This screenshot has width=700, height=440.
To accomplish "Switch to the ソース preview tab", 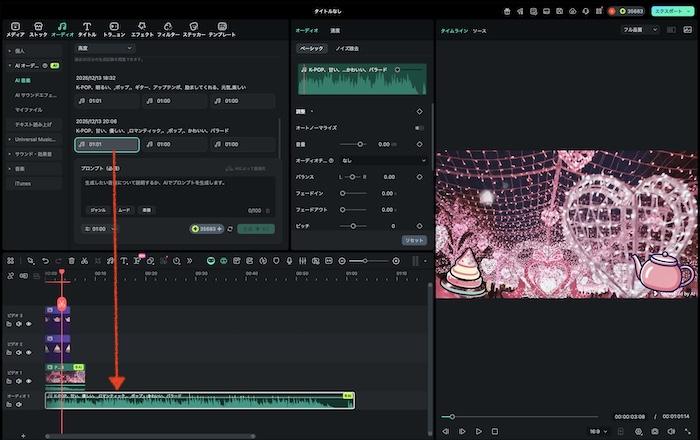I will (x=479, y=31).
